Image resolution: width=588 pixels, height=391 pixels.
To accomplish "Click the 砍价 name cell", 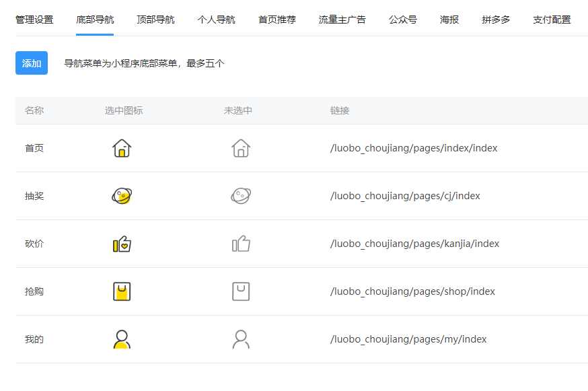I will point(34,244).
